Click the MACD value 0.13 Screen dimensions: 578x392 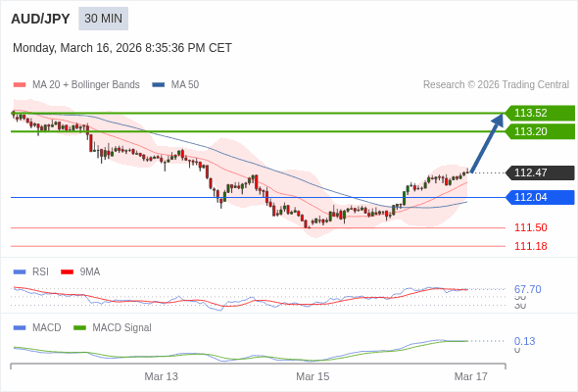point(524,341)
